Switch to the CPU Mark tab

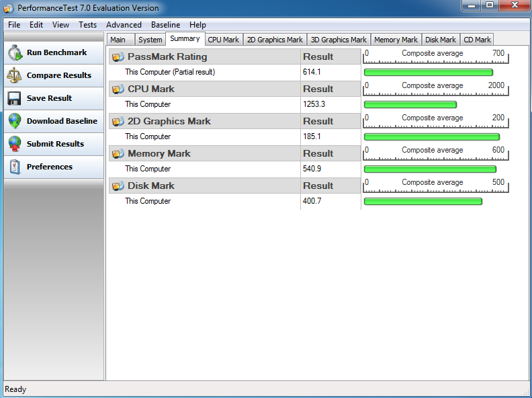pyautogui.click(x=224, y=40)
